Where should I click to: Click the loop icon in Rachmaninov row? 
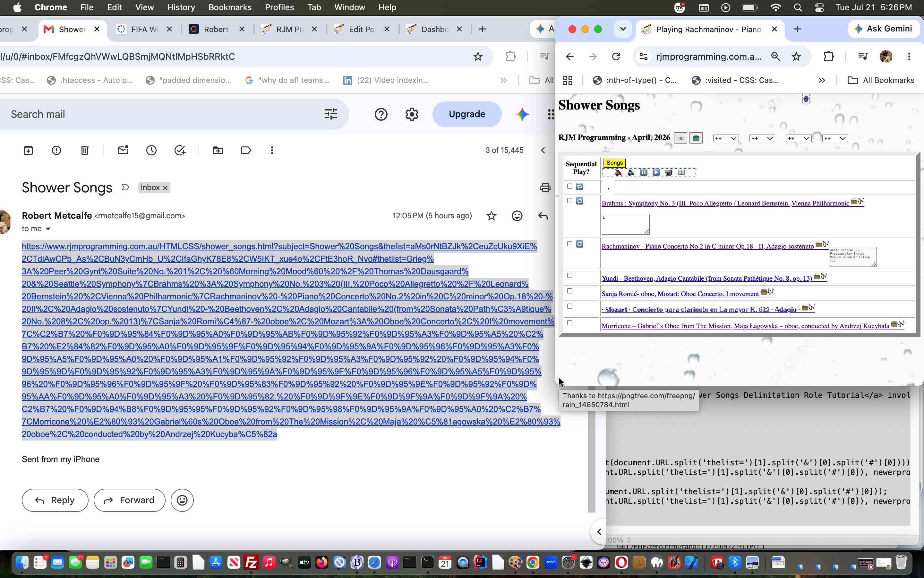[x=579, y=244]
